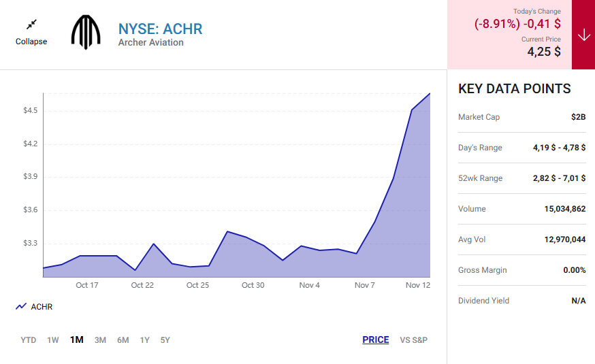
Task: Open the NYSE: ACHR ticker link
Action: pos(160,29)
